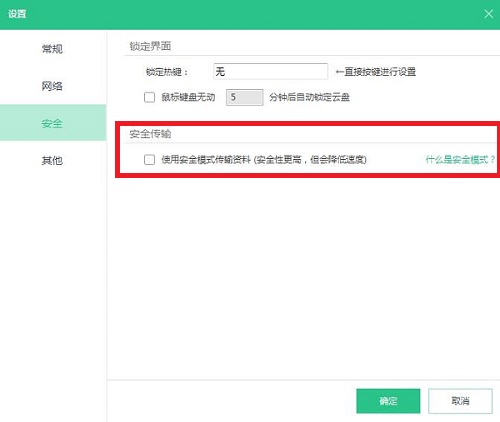Go to the 其他 settings tab
500x422 pixels.
[x=52, y=161]
